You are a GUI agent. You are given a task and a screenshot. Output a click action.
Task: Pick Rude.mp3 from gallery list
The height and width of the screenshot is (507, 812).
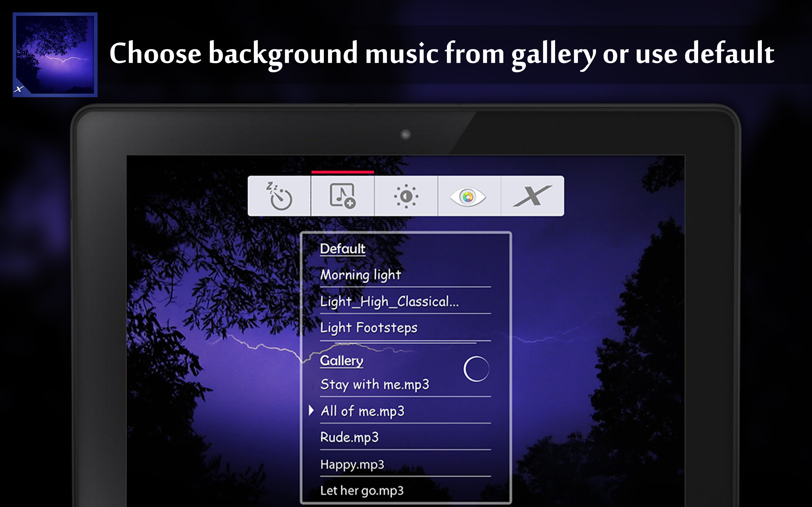click(349, 437)
